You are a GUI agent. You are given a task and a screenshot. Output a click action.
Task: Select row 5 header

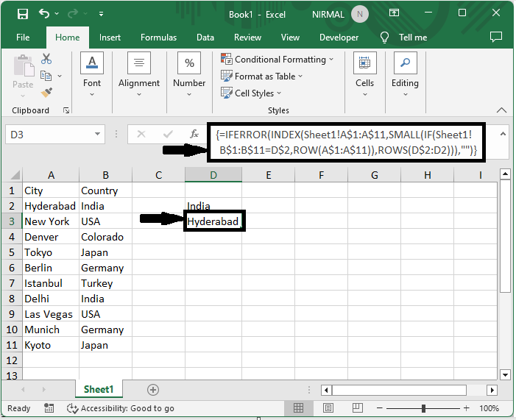click(x=12, y=252)
